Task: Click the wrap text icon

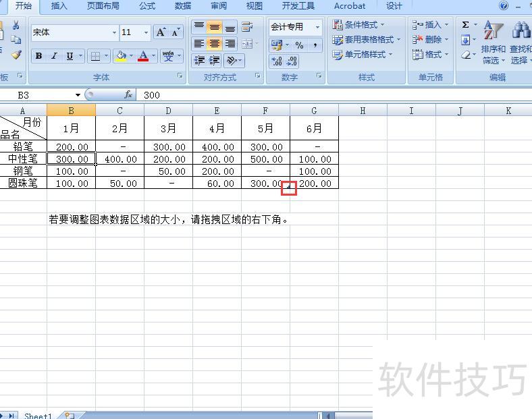Action: [247, 27]
